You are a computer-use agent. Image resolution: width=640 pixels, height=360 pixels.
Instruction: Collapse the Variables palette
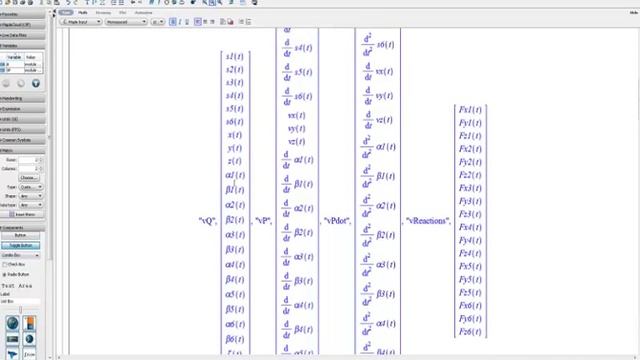22,46
